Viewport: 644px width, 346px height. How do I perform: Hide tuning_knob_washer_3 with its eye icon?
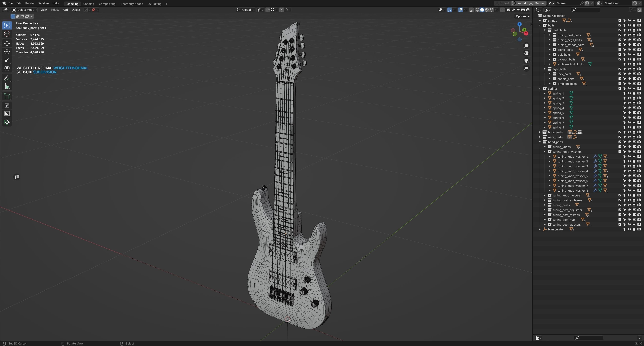pyautogui.click(x=629, y=166)
